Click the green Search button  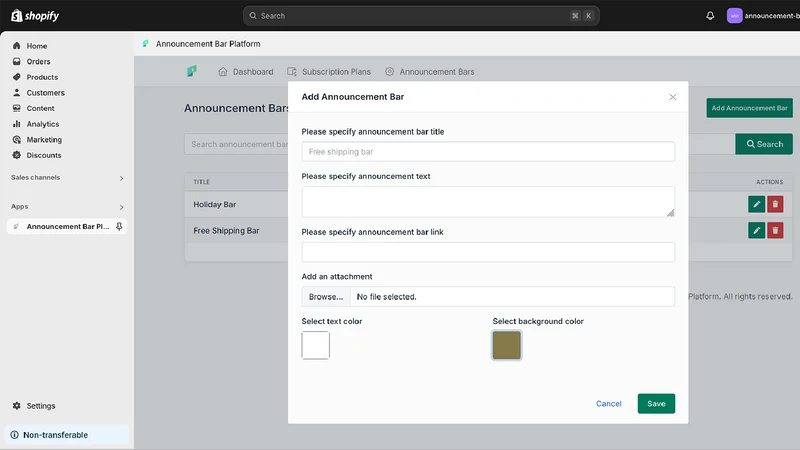[764, 144]
